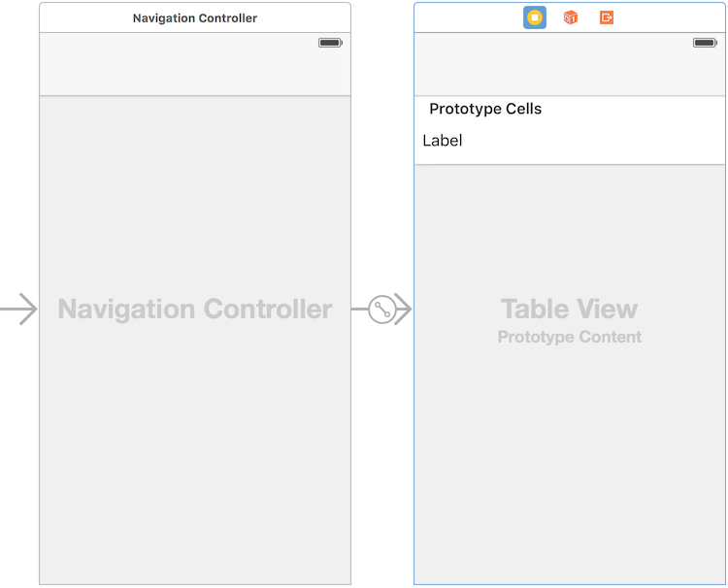Select the root view controller segue circle icon

tap(382, 310)
